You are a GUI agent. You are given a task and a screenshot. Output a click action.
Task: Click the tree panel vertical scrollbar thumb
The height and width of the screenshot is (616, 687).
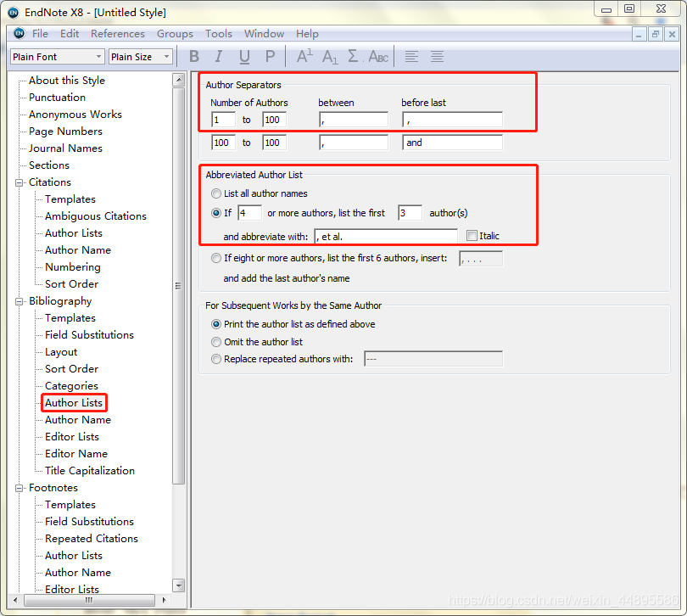[179, 286]
